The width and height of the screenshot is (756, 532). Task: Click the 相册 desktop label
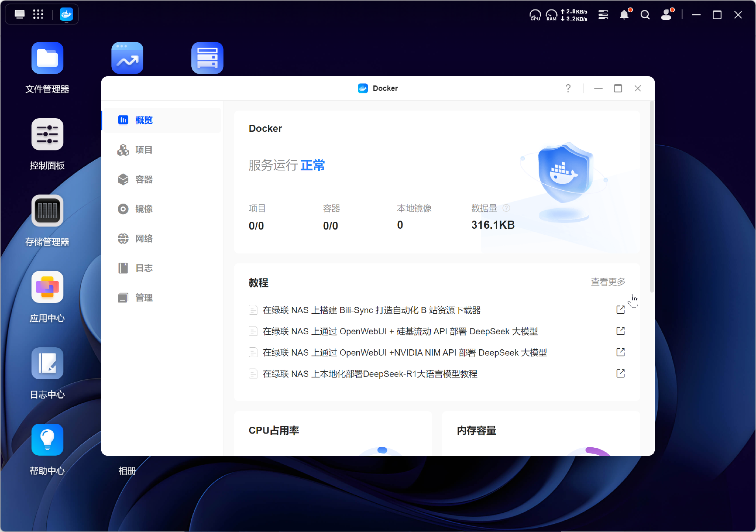(127, 471)
